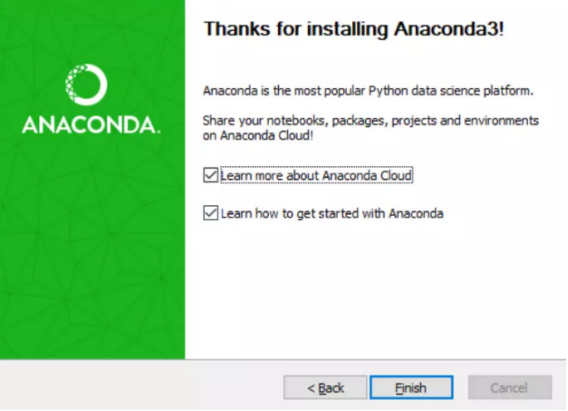This screenshot has height=411, width=568.
Task: Finish the Anaconda3 installation
Action: [x=411, y=388]
